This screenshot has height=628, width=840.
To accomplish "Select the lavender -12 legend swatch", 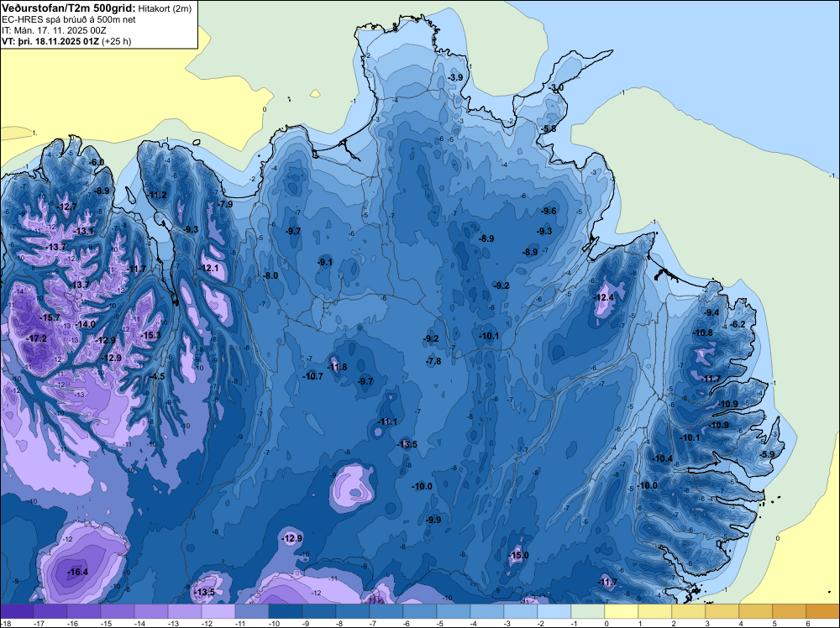I will click(x=218, y=611).
